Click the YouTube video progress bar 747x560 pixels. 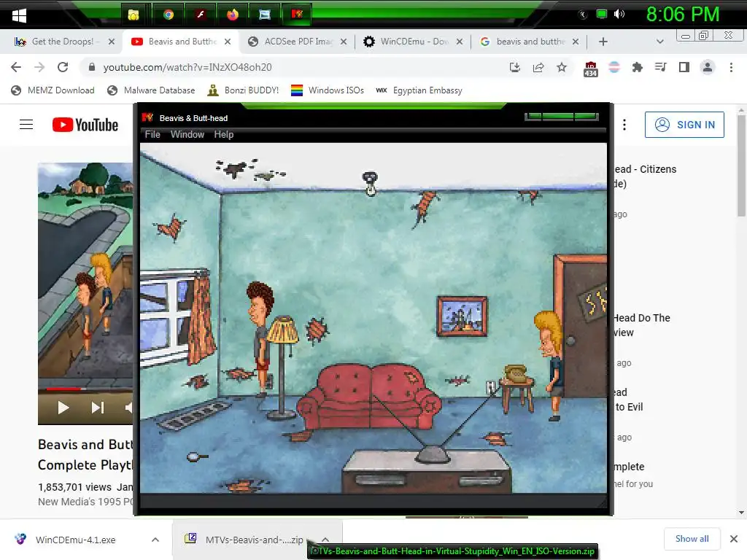coord(86,389)
